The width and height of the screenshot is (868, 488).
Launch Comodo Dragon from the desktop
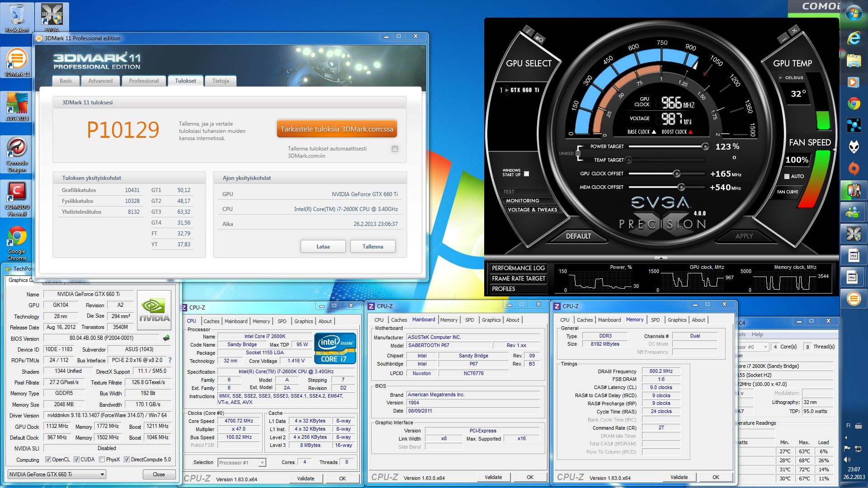tap(17, 155)
